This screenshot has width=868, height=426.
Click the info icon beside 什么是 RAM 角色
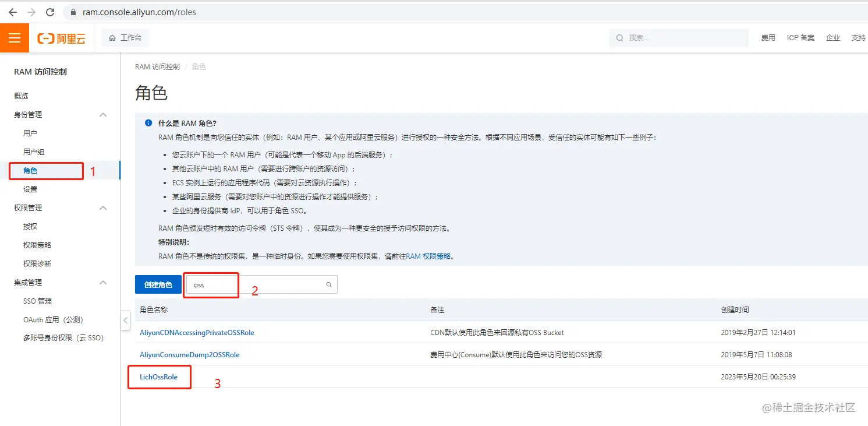(148, 123)
